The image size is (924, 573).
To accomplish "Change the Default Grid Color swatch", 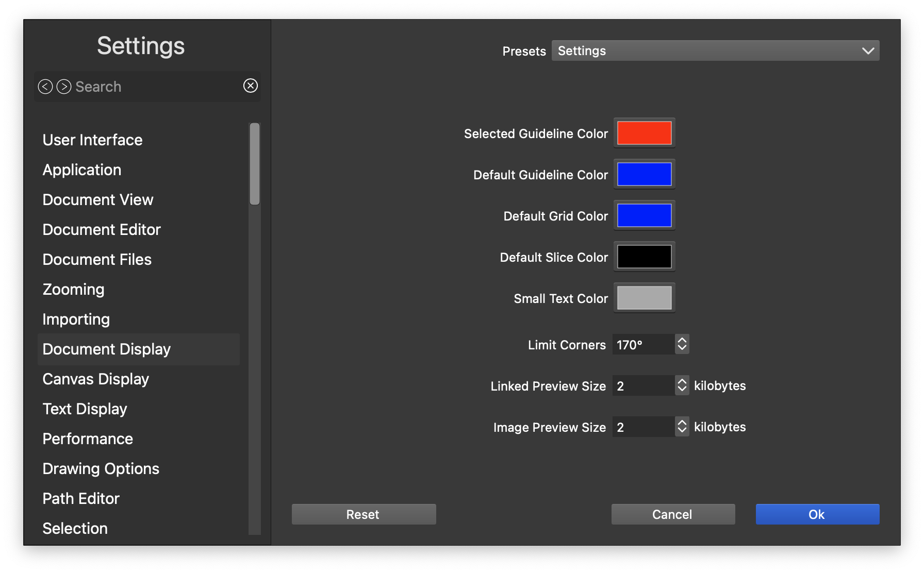I will [644, 215].
